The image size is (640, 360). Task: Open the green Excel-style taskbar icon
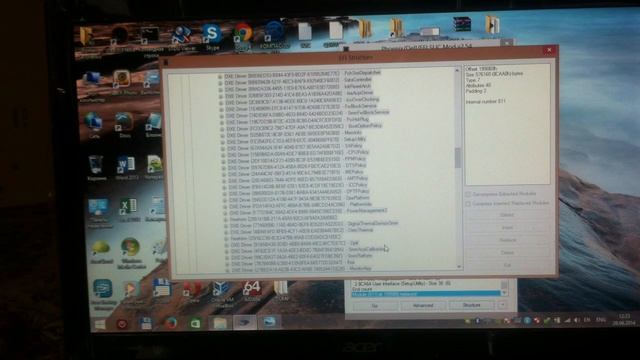tap(196, 324)
